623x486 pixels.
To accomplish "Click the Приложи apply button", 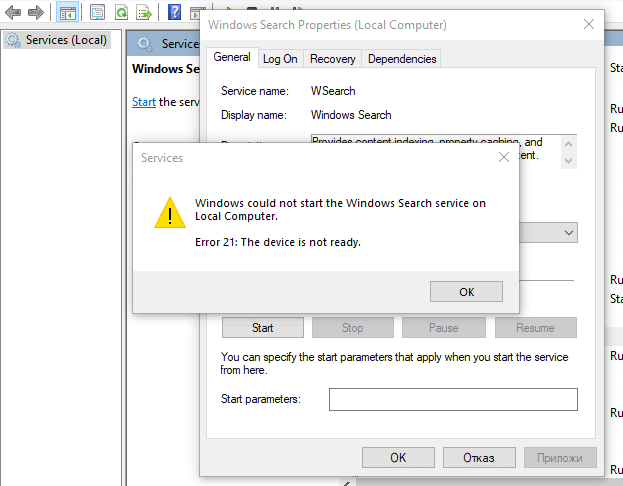I will click(x=560, y=457).
